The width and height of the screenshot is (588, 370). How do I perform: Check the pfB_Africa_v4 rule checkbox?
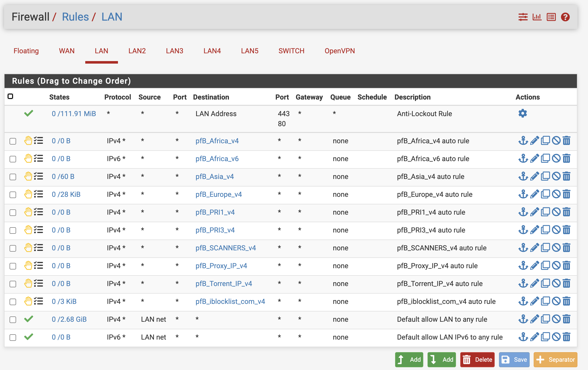pyautogui.click(x=13, y=141)
